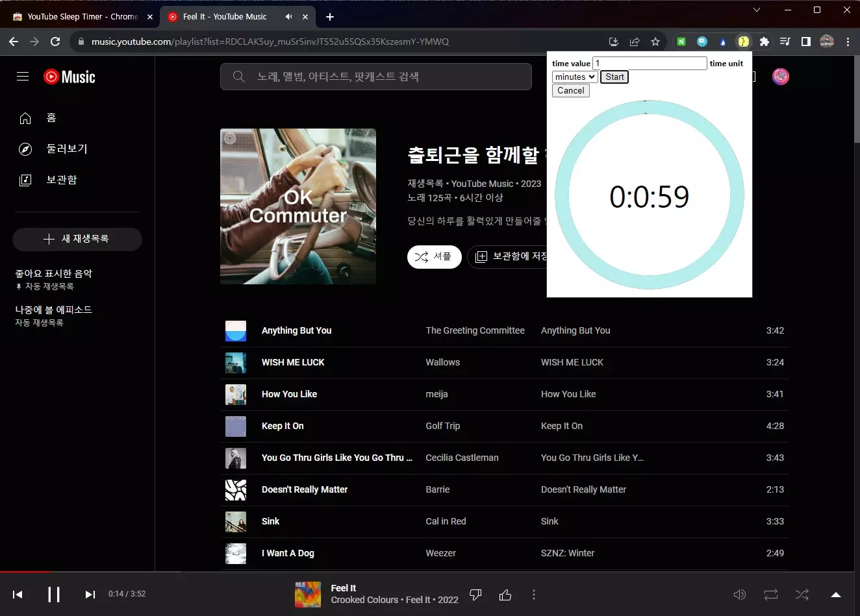Go to the previous track
The image size is (860, 616).
point(18,594)
